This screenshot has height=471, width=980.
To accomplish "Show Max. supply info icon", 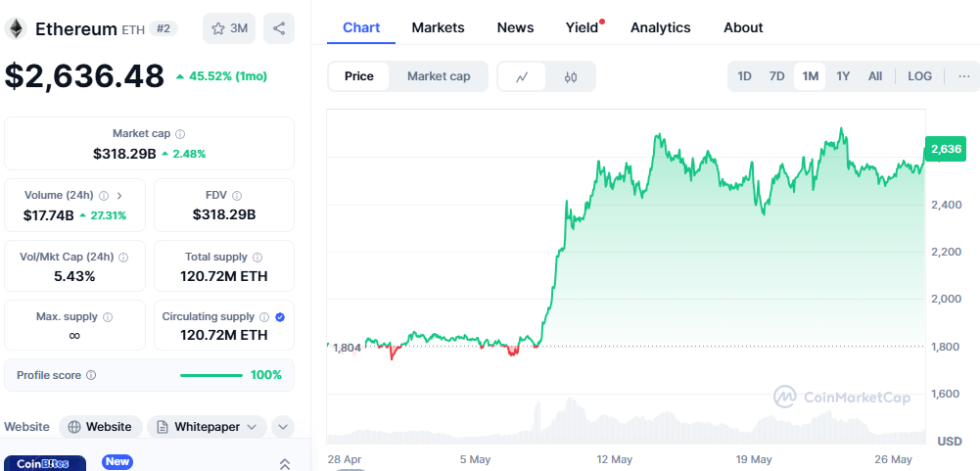I will coord(108,317).
